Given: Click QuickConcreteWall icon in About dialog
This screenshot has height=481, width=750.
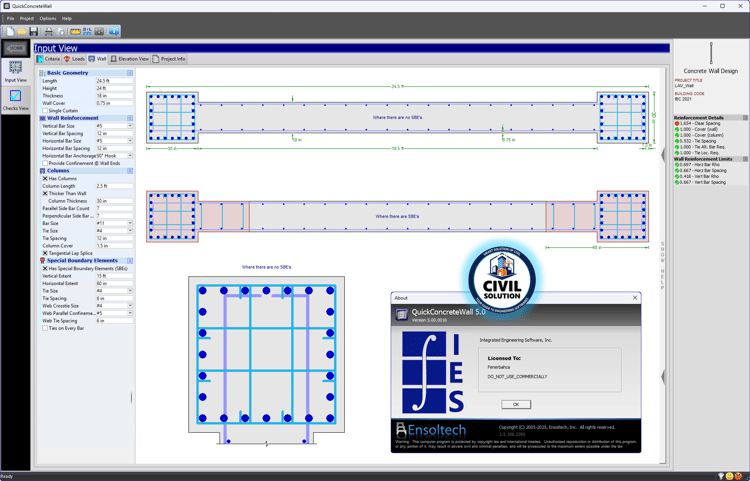Looking at the screenshot, I should coord(401,314).
